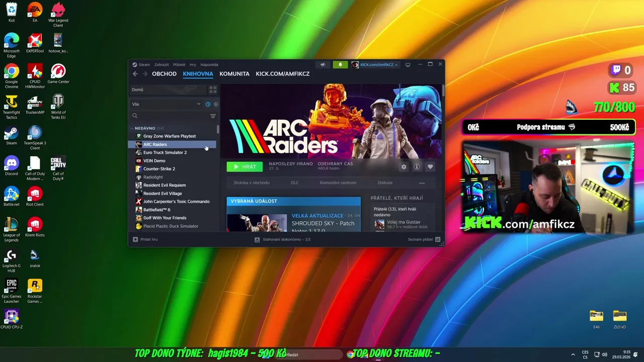Open more ARC Raiders links ellipsis
The image size is (644, 362).
pyautogui.click(x=422, y=183)
